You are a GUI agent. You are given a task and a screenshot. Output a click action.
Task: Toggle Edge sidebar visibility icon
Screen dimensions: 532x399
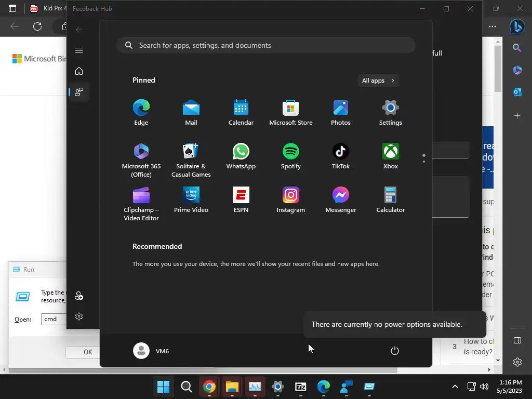point(517,340)
